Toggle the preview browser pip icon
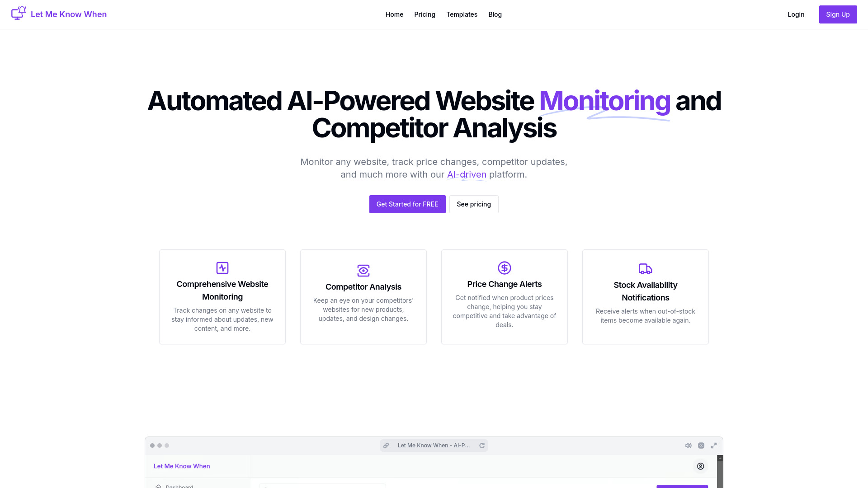The height and width of the screenshot is (488, 868). point(701,445)
